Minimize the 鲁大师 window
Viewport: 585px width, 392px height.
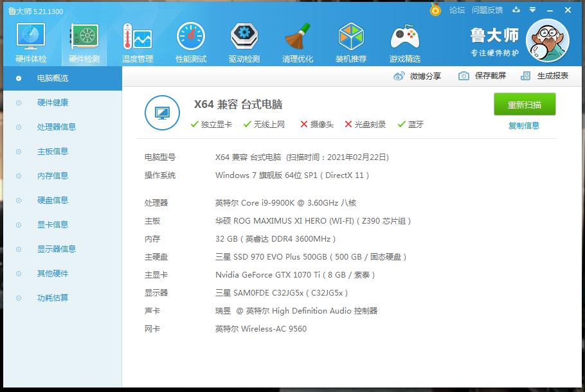tap(550, 10)
